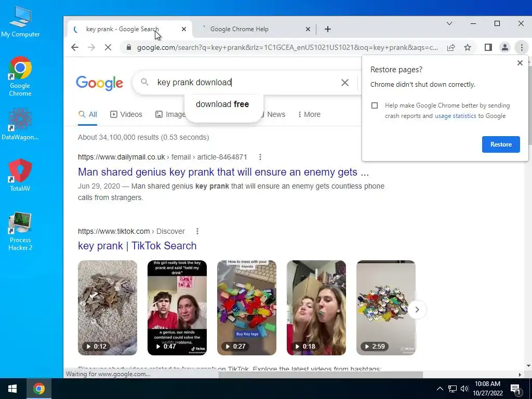This screenshot has height=399, width=532.
Task: Play the 2:59 key pile video
Action: coord(386,308)
